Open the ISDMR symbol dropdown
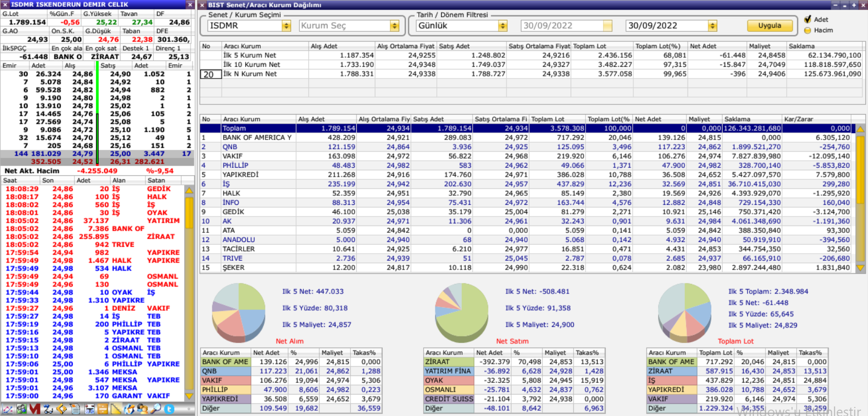The width and height of the screenshot is (868, 416). [x=287, y=25]
